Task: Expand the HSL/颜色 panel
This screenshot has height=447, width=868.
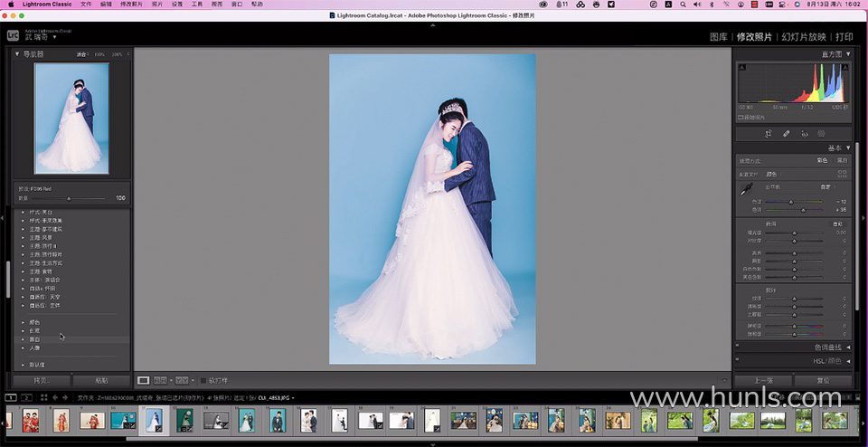Action: point(826,361)
